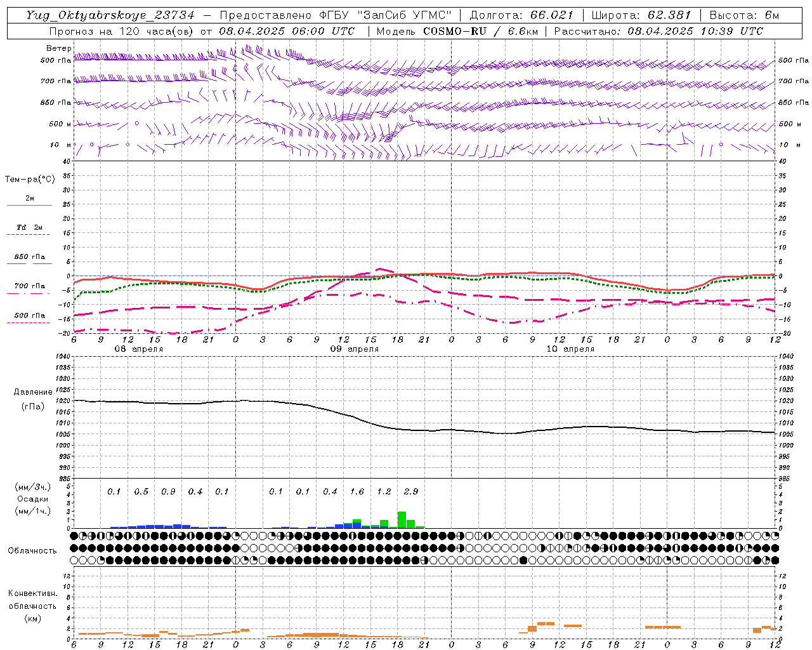Click the station title Yug_Oktyabrskoye_23734
This screenshot has height=650, width=812.
[x=110, y=15]
